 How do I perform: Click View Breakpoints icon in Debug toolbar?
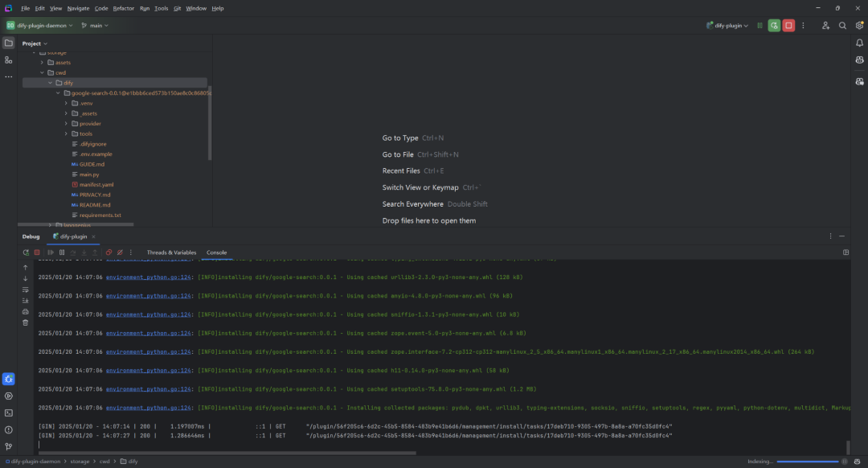tap(108, 252)
